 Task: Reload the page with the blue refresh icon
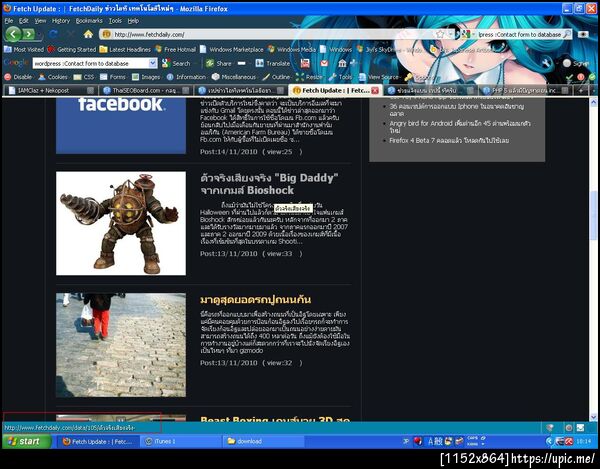[53, 34]
